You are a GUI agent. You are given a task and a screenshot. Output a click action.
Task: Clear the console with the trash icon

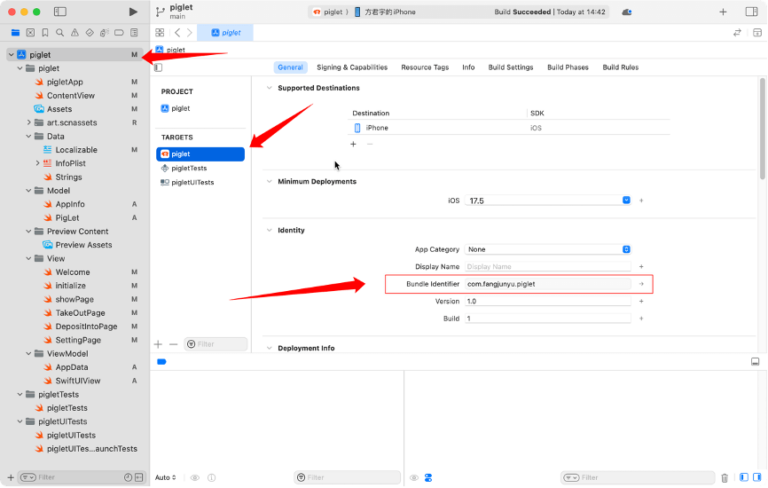[x=725, y=477]
